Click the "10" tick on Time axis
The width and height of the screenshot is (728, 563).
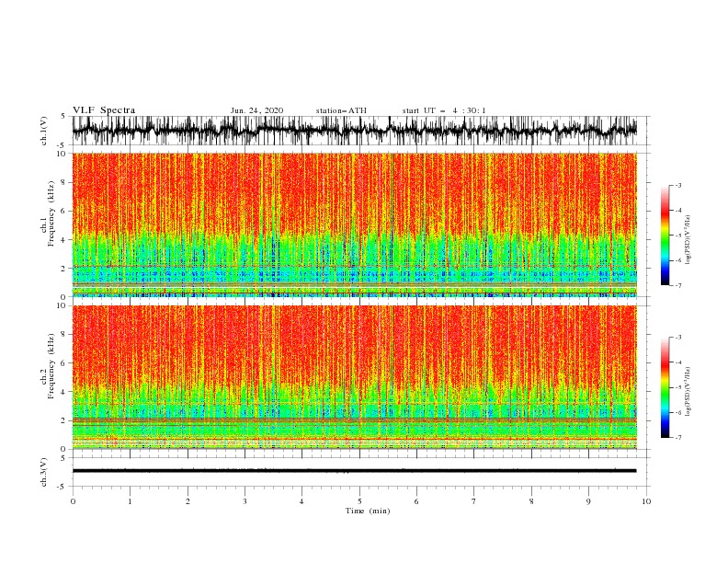click(646, 501)
